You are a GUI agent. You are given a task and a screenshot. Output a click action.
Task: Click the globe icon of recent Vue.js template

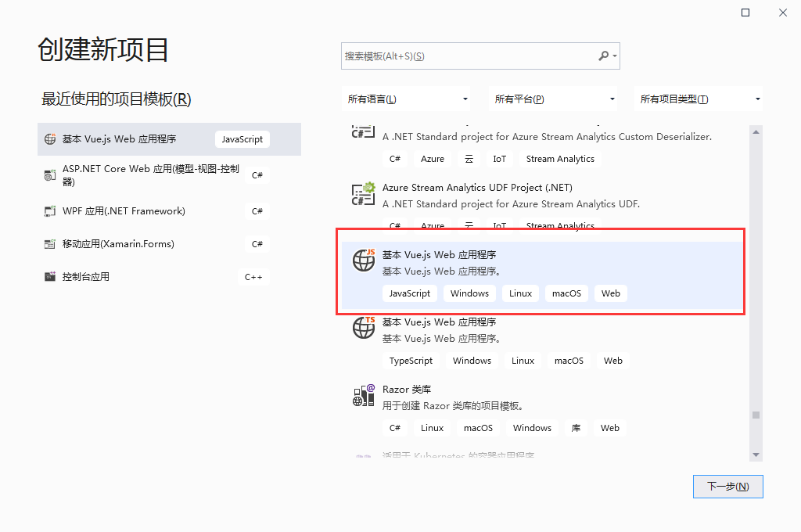[50, 139]
